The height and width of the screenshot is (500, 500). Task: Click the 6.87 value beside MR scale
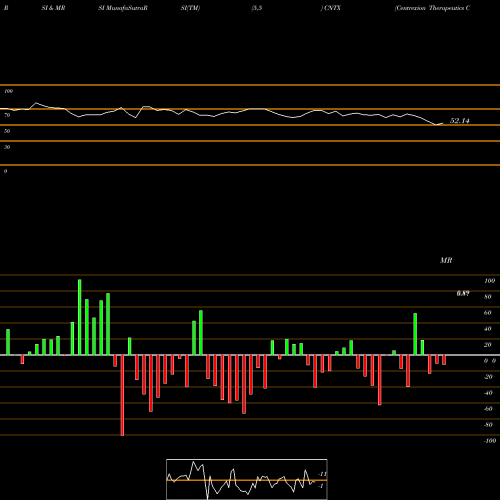click(x=463, y=293)
